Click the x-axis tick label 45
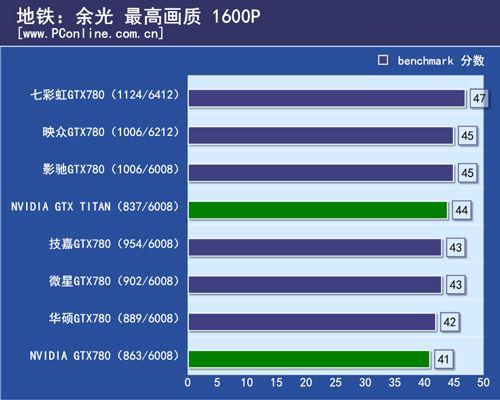500x400 pixels. click(x=454, y=382)
